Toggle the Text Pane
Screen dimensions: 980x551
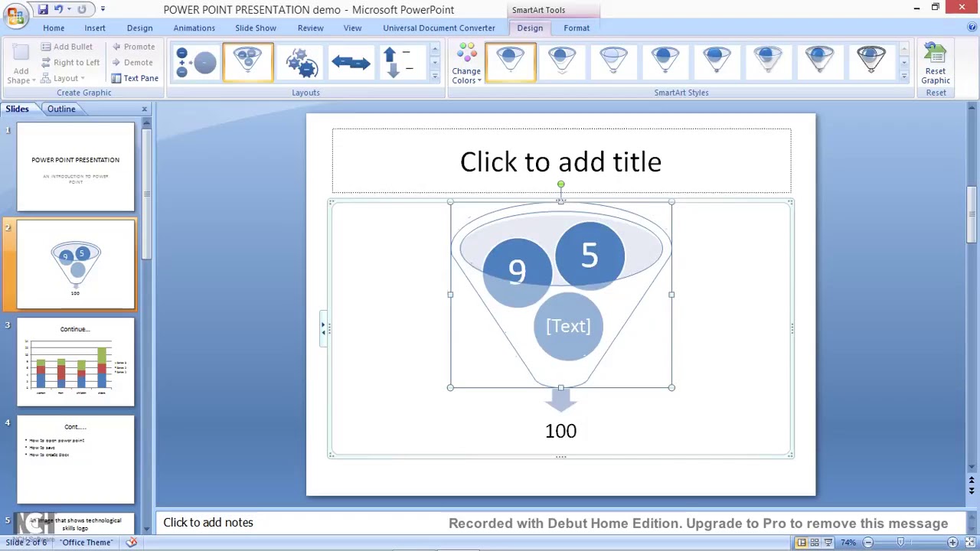point(135,78)
